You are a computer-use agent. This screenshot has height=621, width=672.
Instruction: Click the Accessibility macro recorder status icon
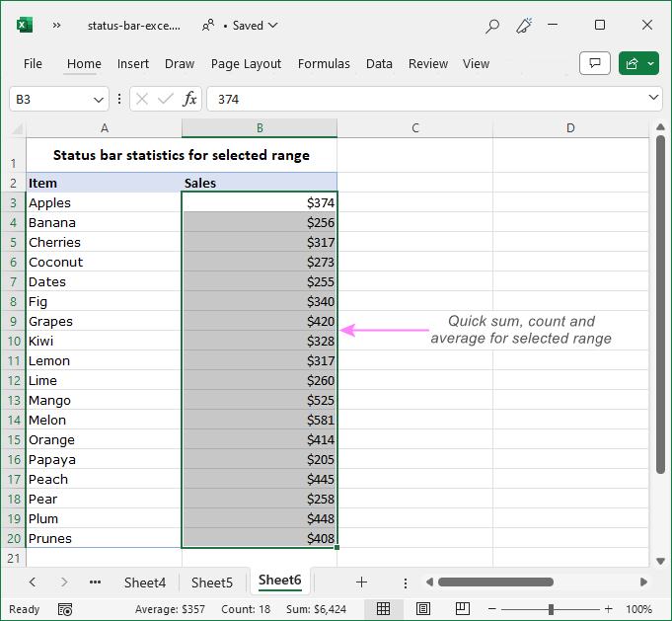point(65,609)
